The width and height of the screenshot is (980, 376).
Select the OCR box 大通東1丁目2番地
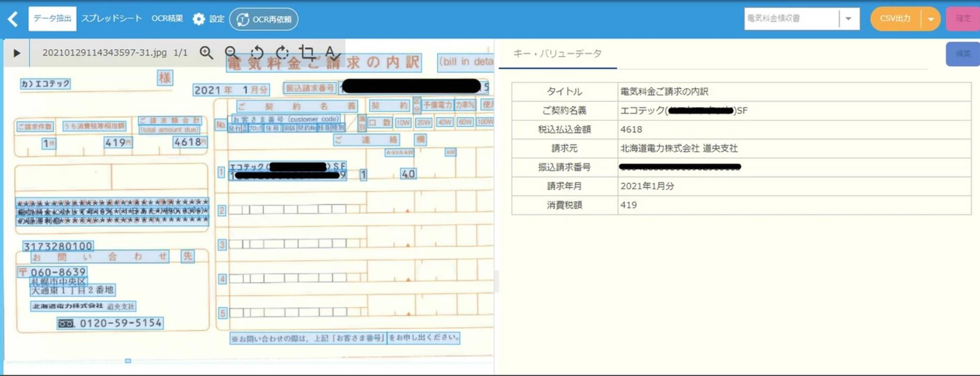(x=73, y=290)
